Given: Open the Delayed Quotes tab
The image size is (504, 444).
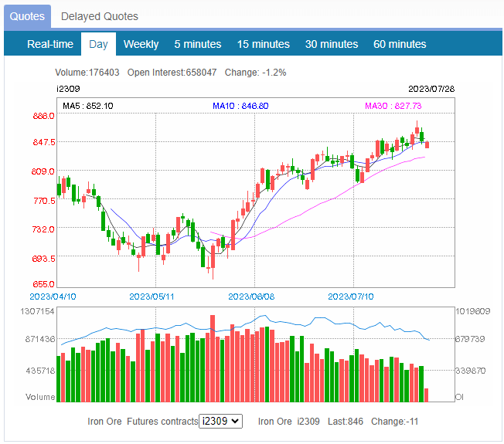Looking at the screenshot, I should click(x=99, y=16).
